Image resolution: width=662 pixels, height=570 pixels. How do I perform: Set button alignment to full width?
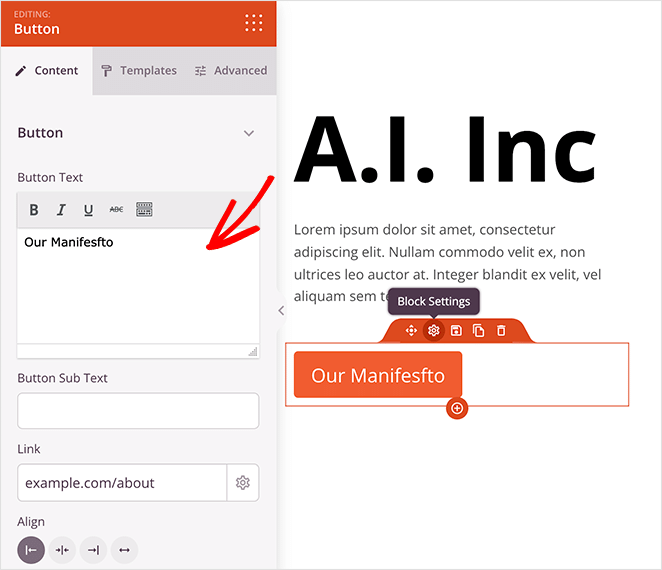coord(124,550)
